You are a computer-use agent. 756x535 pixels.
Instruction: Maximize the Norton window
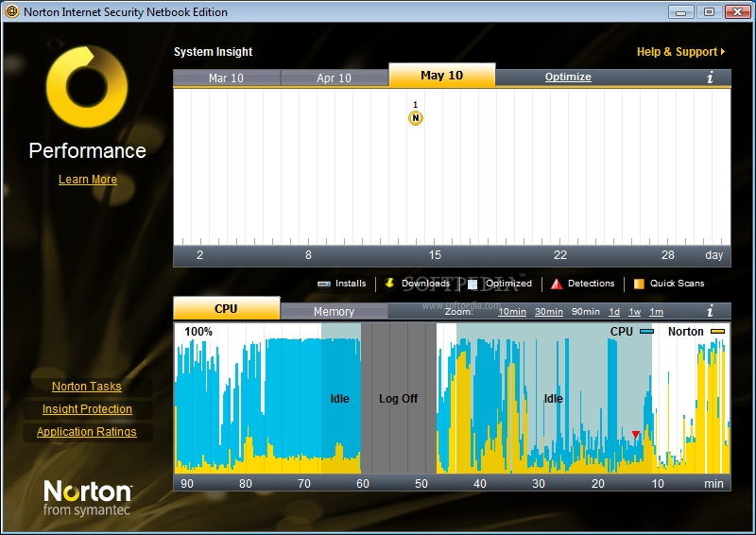709,11
